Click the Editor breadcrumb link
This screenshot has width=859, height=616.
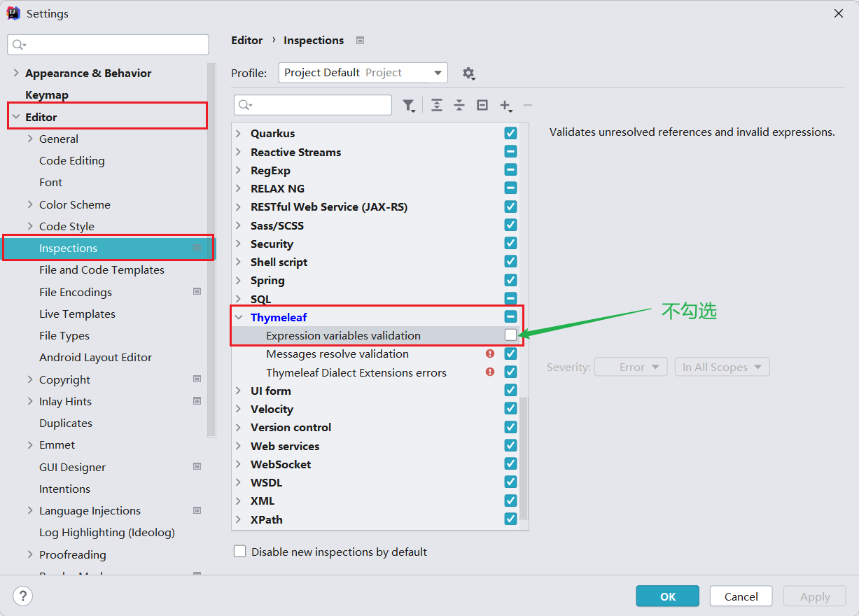(247, 41)
